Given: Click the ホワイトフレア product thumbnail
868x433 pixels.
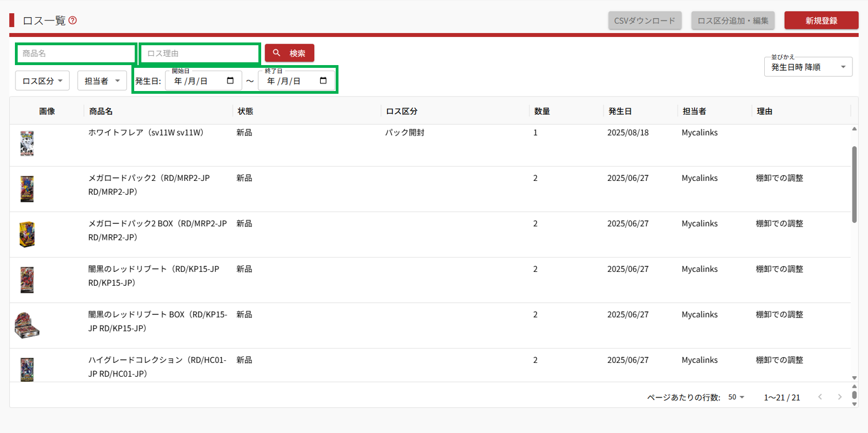Looking at the screenshot, I should tap(27, 143).
